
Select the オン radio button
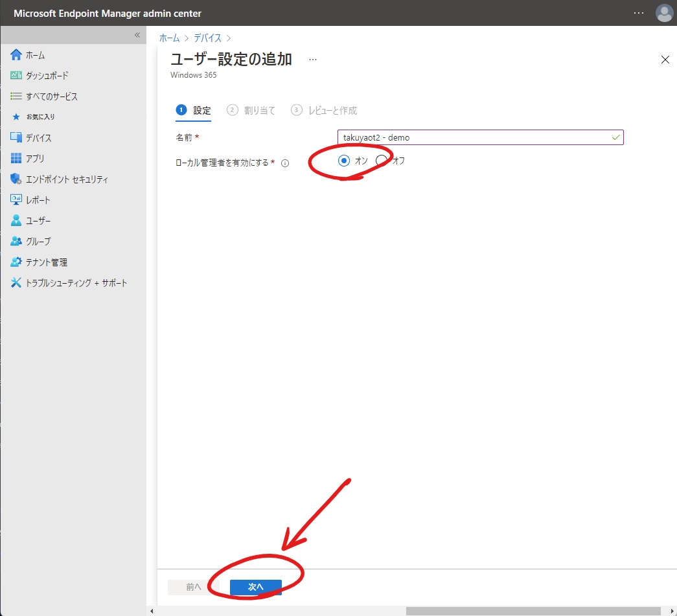343,161
